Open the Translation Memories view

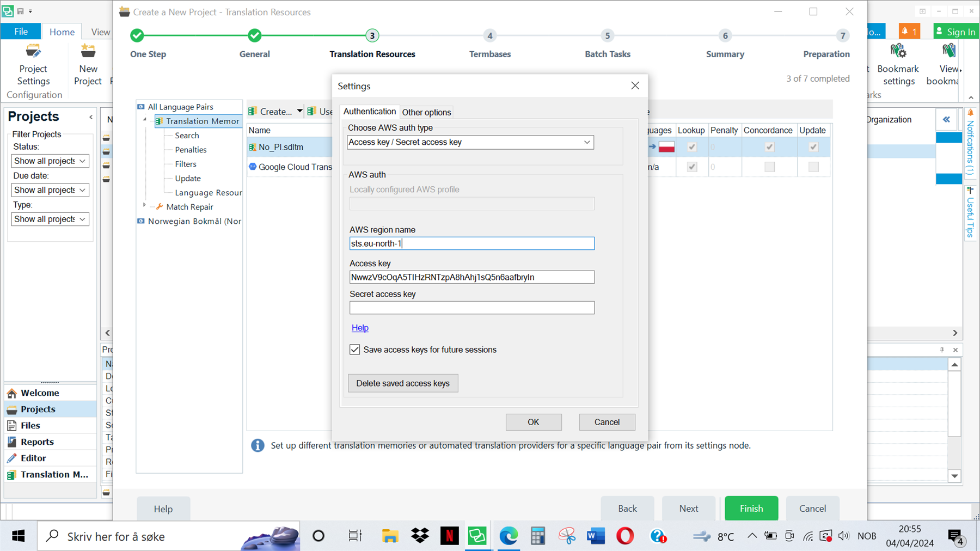point(50,474)
